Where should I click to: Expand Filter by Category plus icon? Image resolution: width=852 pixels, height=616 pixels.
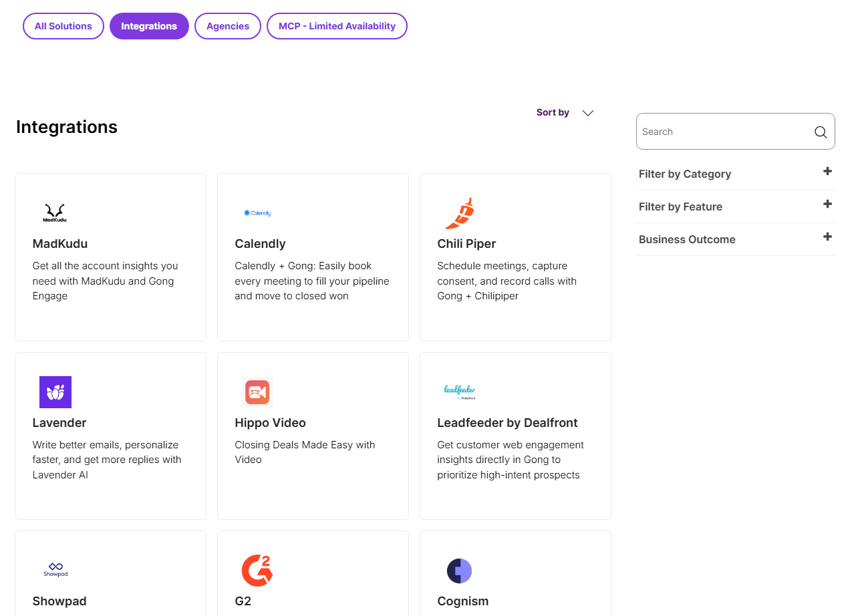click(x=827, y=171)
